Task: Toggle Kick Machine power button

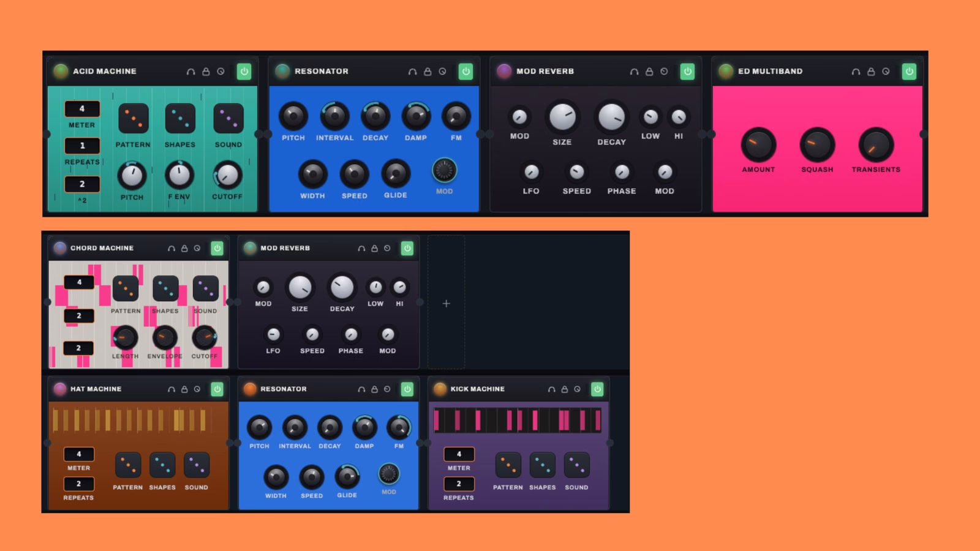Action: [x=597, y=389]
